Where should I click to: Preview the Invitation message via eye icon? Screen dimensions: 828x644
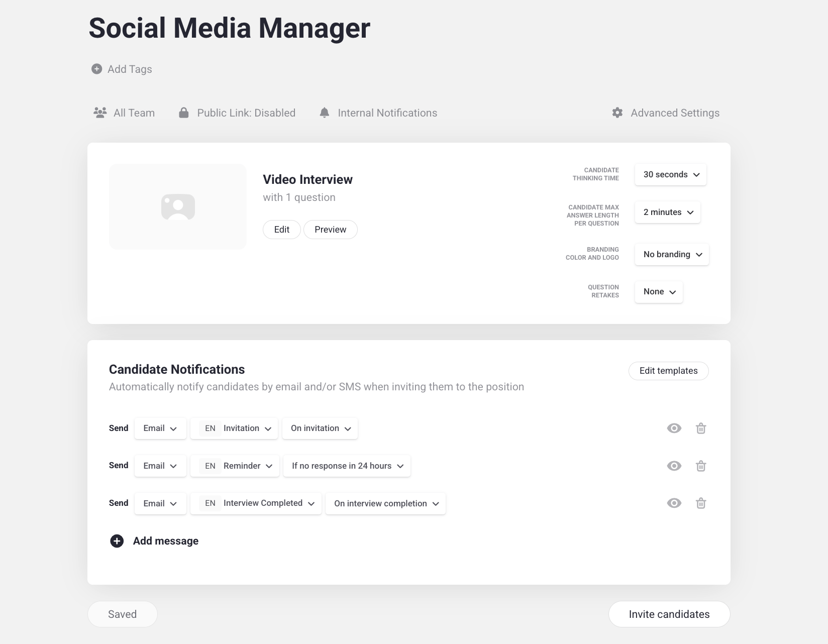point(674,428)
